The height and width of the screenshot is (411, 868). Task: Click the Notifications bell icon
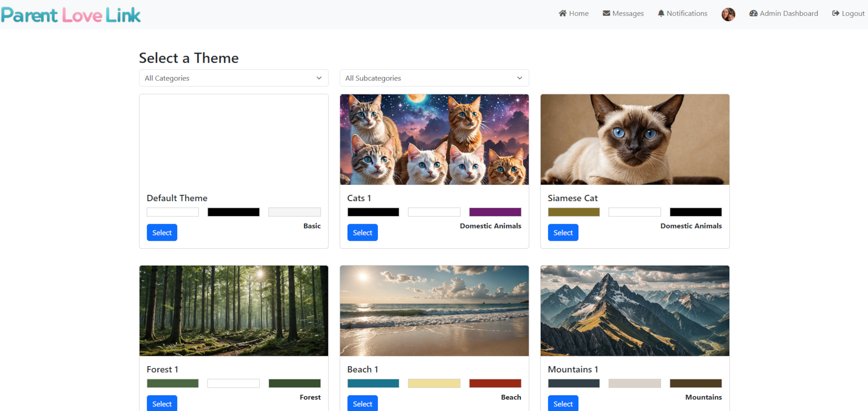[661, 13]
